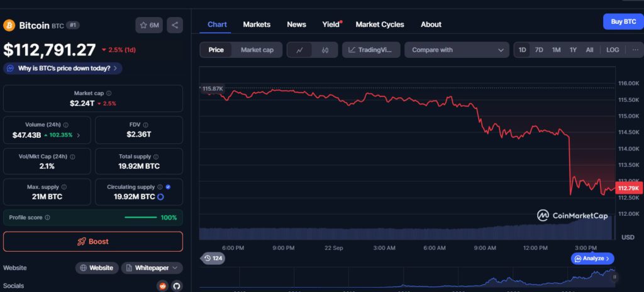This screenshot has width=644, height=292.
Task: Open the GitHub social icon
Action: tap(177, 286)
